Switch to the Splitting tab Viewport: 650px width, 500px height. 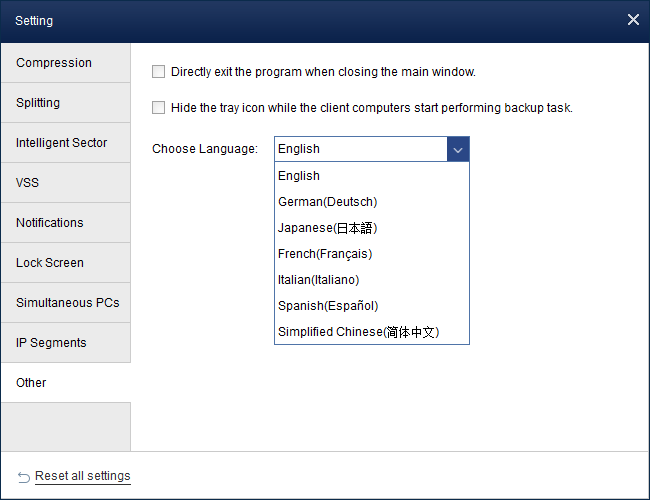click(x=66, y=103)
